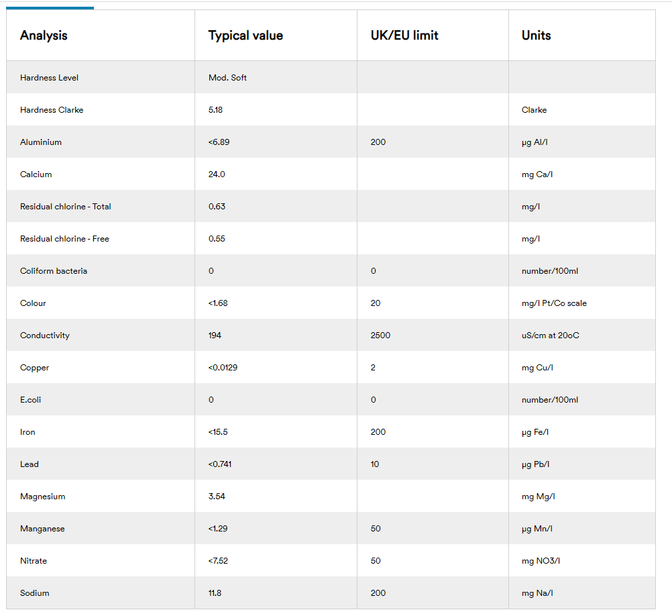
Task: Select the Sodium typical value 11.8
Action: 215,593
